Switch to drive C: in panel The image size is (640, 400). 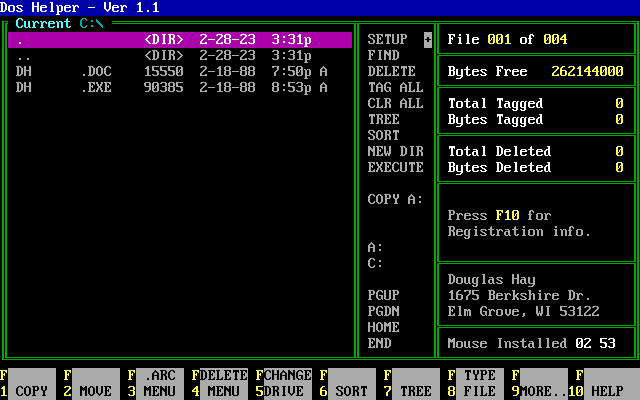click(x=376, y=263)
